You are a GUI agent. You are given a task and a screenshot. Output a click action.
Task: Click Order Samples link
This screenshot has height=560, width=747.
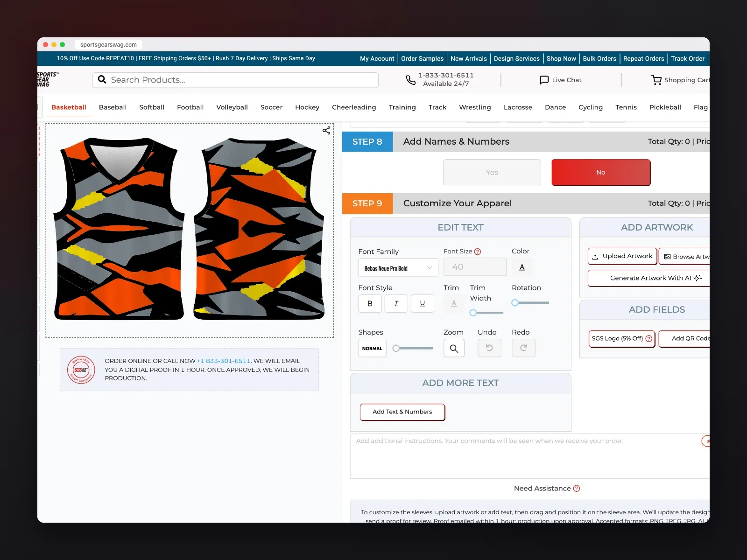click(x=422, y=59)
